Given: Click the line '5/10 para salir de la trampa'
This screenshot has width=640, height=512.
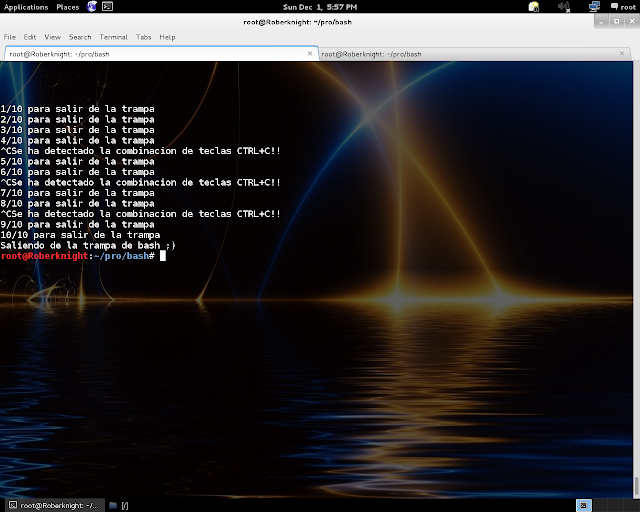Looking at the screenshot, I should coord(78,162).
